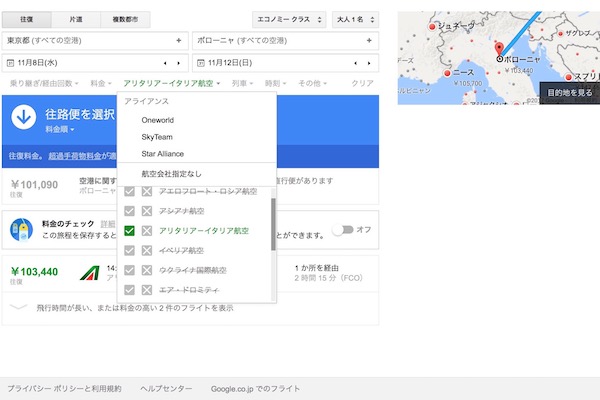Open the 列車 train filter
The width and height of the screenshot is (600, 400).
point(242,83)
